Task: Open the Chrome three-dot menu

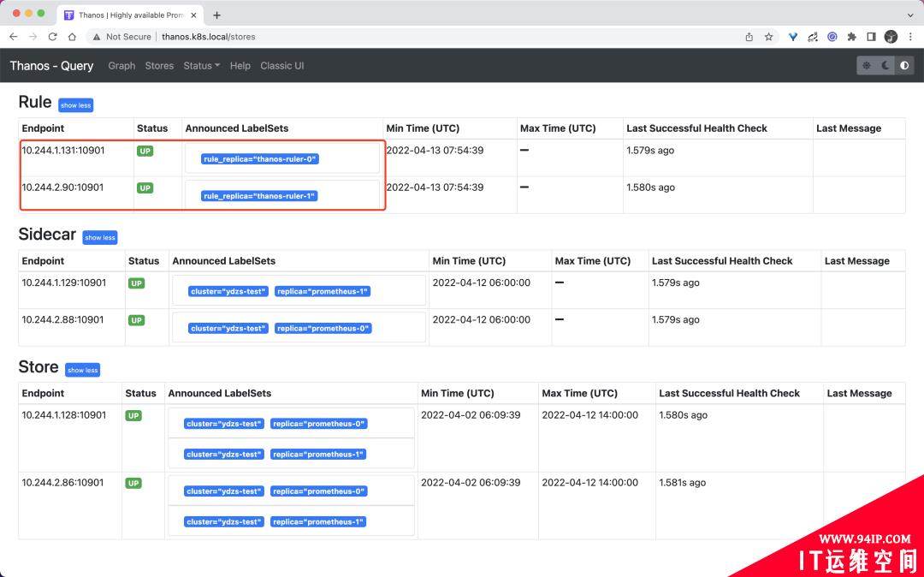Action: click(x=910, y=37)
